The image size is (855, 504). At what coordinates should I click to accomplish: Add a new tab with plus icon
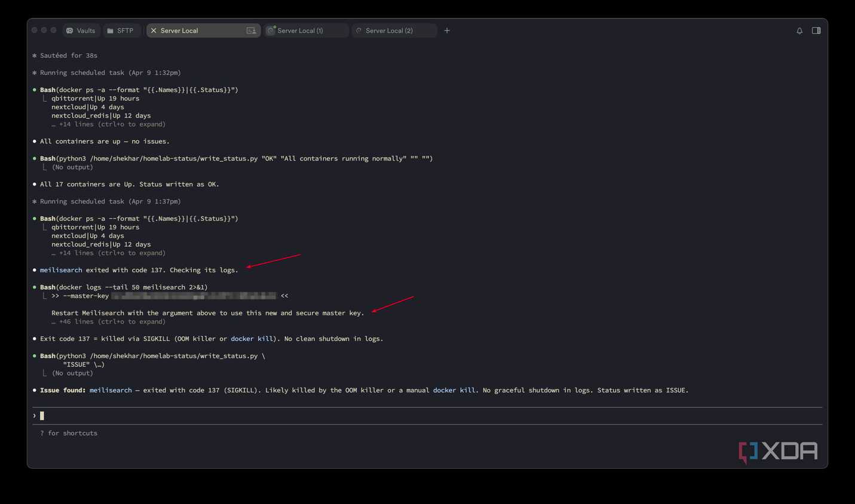coord(447,30)
